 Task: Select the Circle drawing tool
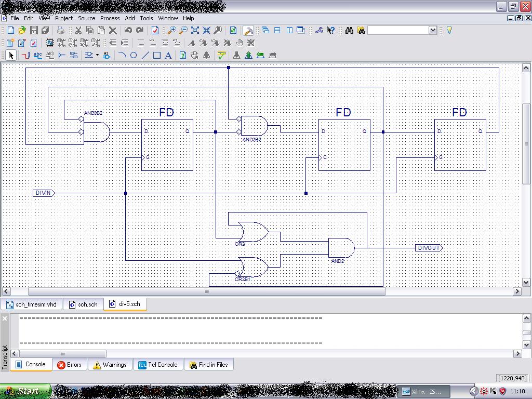(134, 55)
